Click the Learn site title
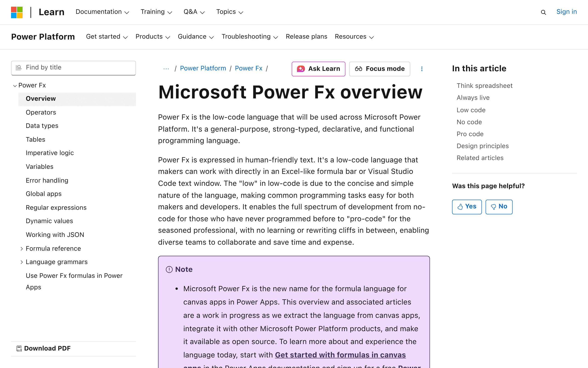This screenshot has height=368, width=588. point(51,12)
